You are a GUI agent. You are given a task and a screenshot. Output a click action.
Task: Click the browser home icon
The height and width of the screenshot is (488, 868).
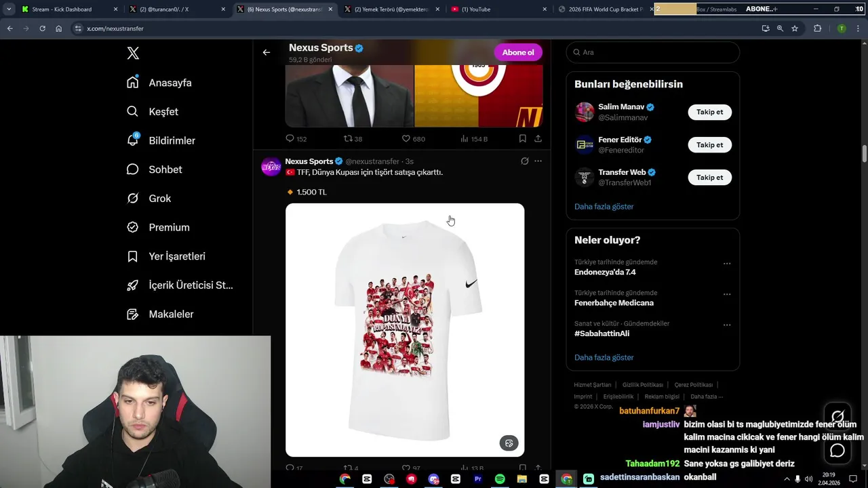pyautogui.click(x=59, y=28)
